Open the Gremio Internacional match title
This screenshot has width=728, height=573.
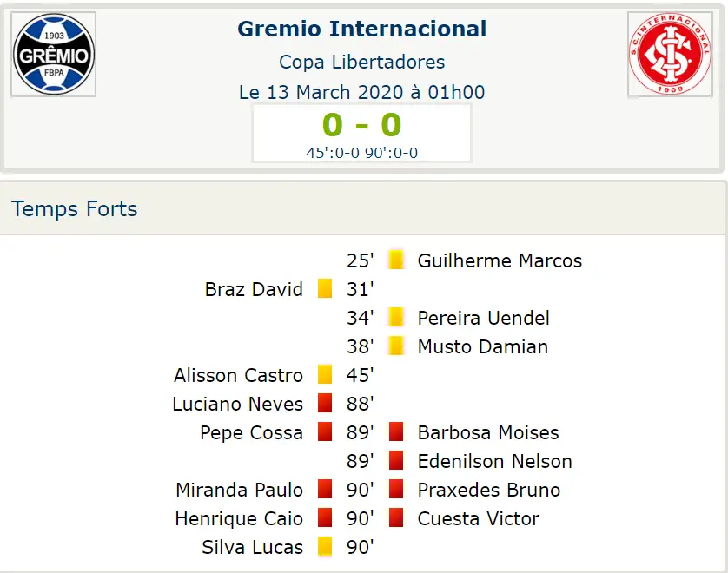[362, 29]
